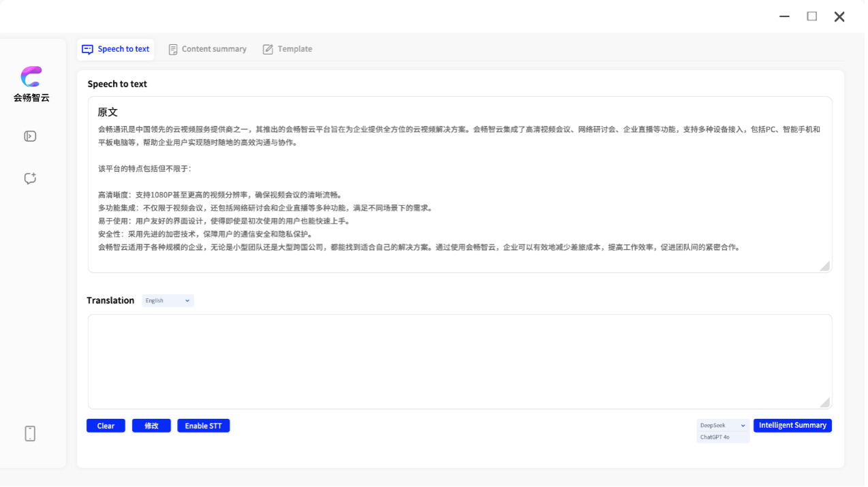This screenshot has height=487, width=868.
Task: Select the ChatGPT 4o option
Action: click(723, 437)
